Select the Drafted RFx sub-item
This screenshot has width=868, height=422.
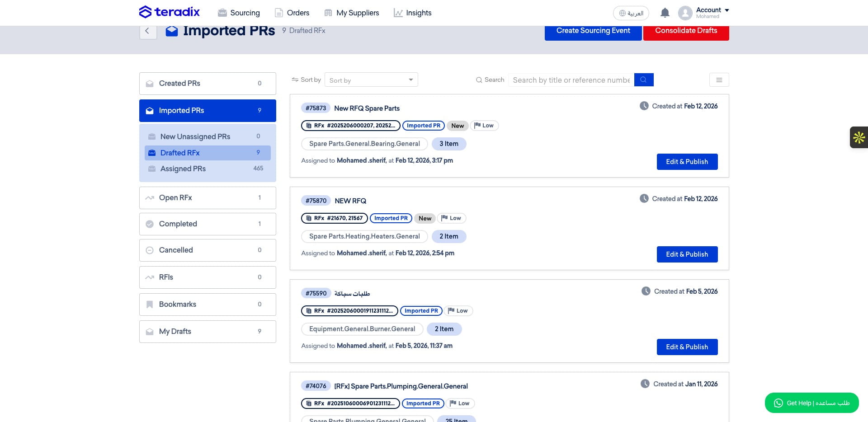click(x=208, y=153)
